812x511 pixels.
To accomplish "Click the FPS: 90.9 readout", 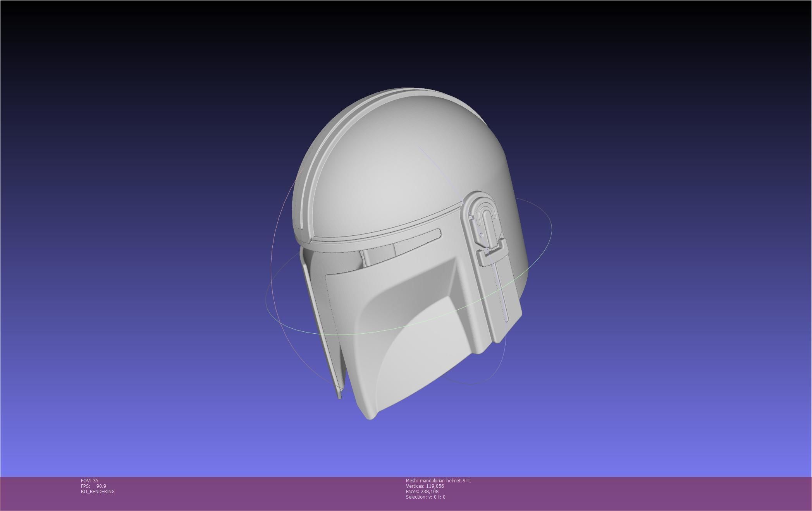I will [x=93, y=486].
